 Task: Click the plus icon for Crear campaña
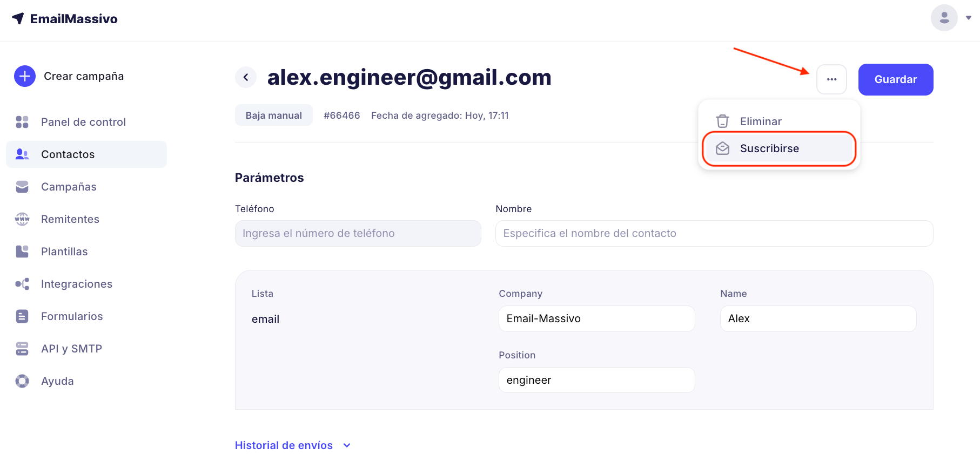[25, 76]
